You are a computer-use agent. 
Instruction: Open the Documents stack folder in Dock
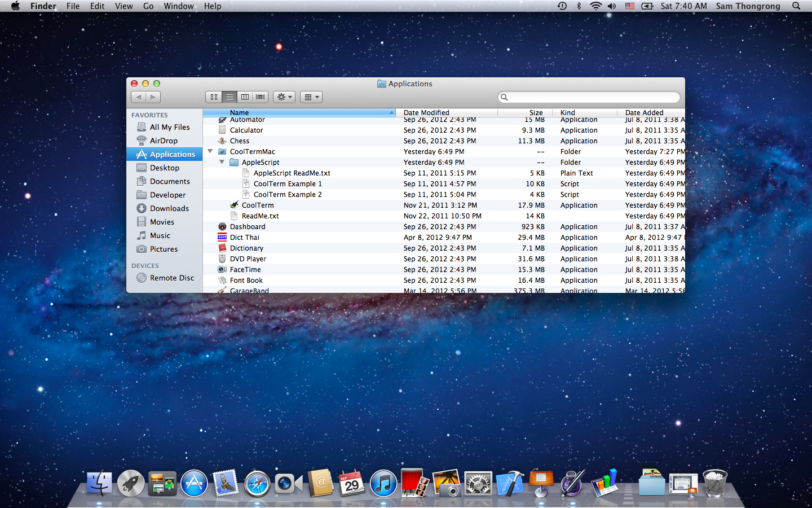(x=652, y=483)
